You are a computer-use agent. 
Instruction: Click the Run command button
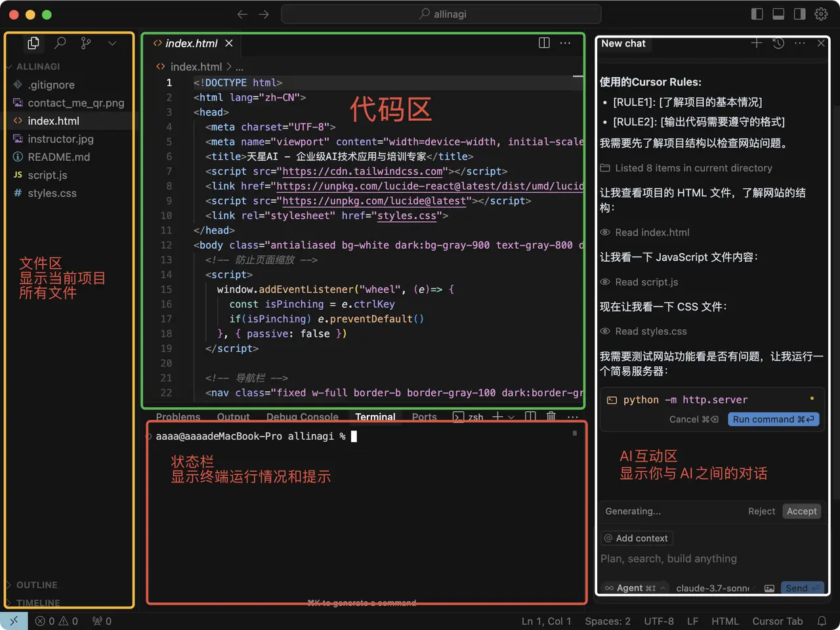point(773,419)
